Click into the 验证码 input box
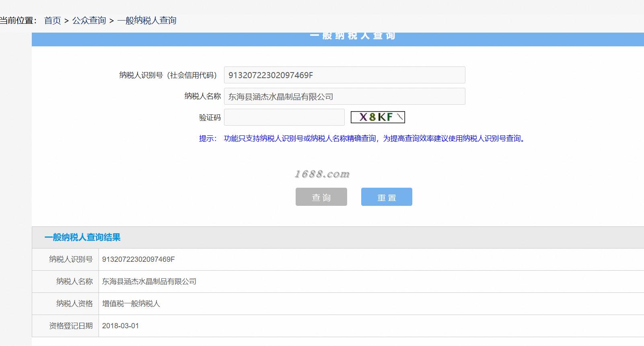Screen dimensions: 644x346 284,117
